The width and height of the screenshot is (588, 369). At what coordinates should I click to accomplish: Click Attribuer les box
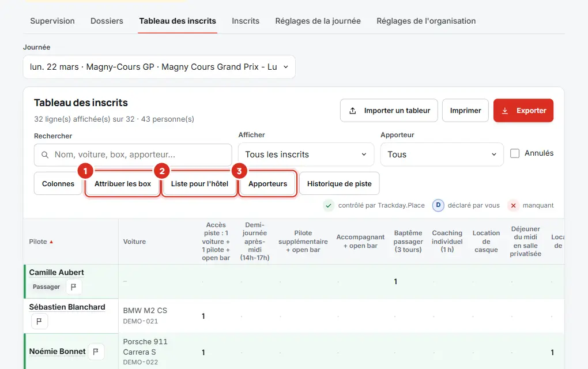(123, 184)
